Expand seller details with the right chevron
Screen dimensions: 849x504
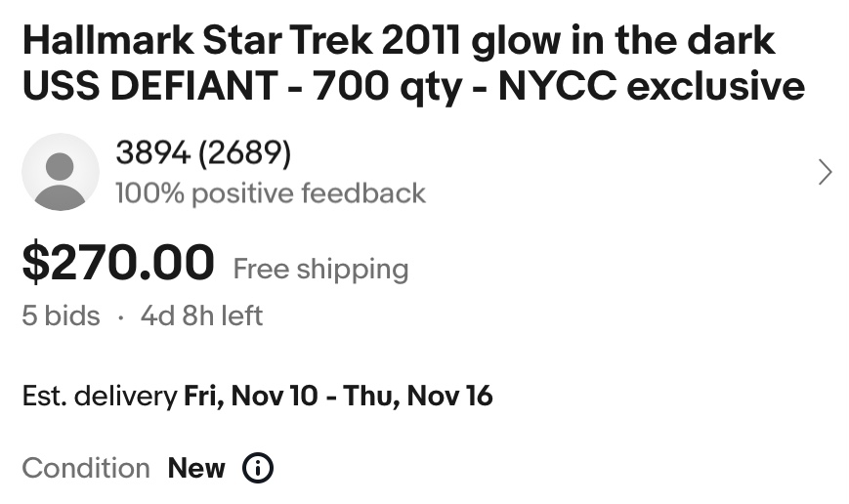pyautogui.click(x=826, y=173)
